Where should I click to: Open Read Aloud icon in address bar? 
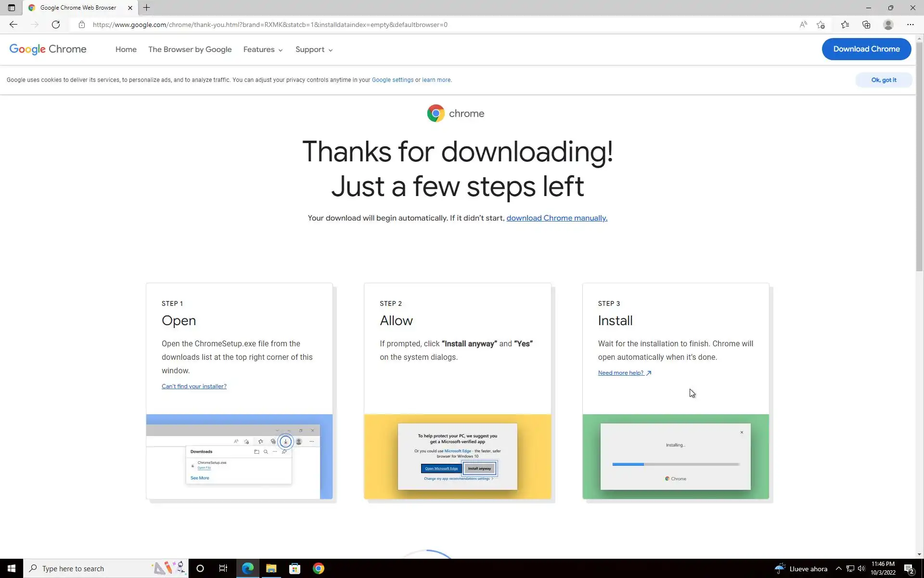[x=803, y=25]
